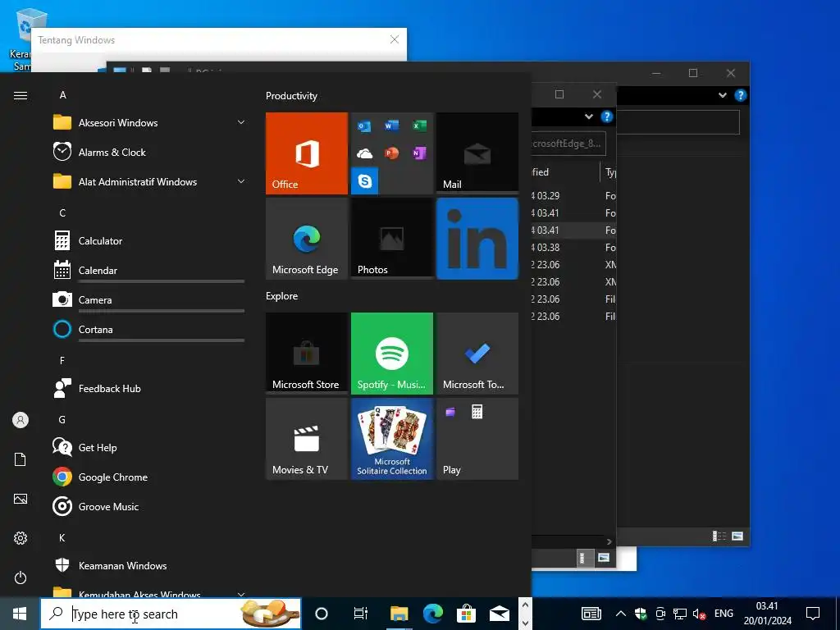Launch the Spotify Music tile

click(x=392, y=354)
